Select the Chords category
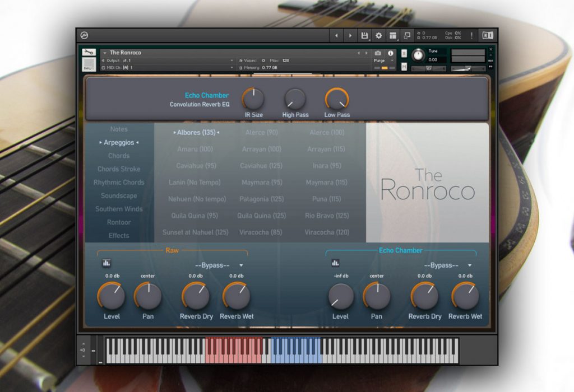 (x=119, y=156)
